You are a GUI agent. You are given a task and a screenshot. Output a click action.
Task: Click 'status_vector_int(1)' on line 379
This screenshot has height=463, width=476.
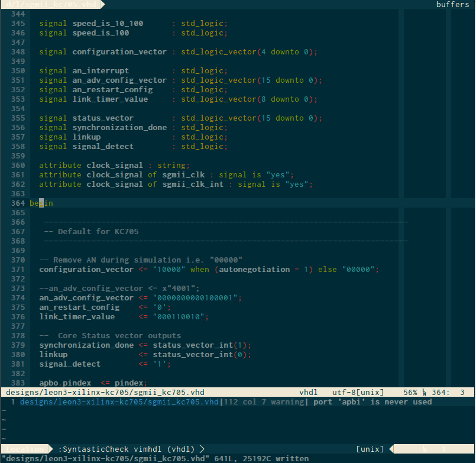pyautogui.click(x=200, y=345)
